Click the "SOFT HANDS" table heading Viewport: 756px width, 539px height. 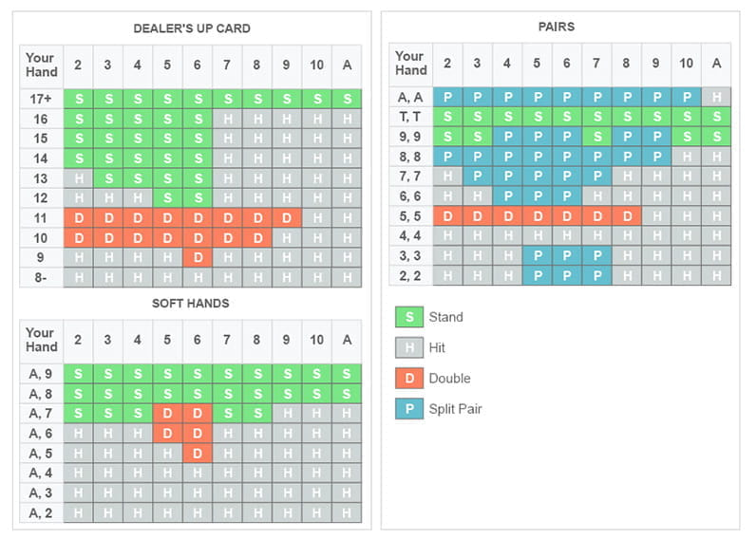pyautogui.click(x=191, y=303)
